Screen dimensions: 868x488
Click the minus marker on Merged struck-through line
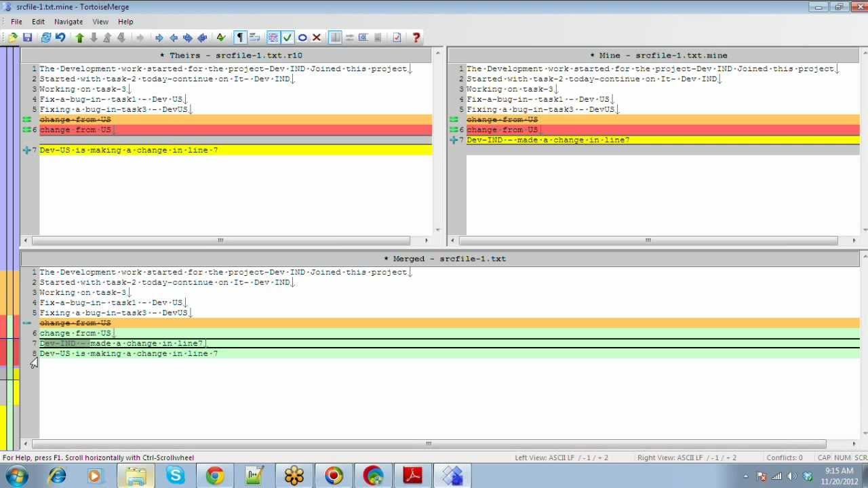pos(26,323)
